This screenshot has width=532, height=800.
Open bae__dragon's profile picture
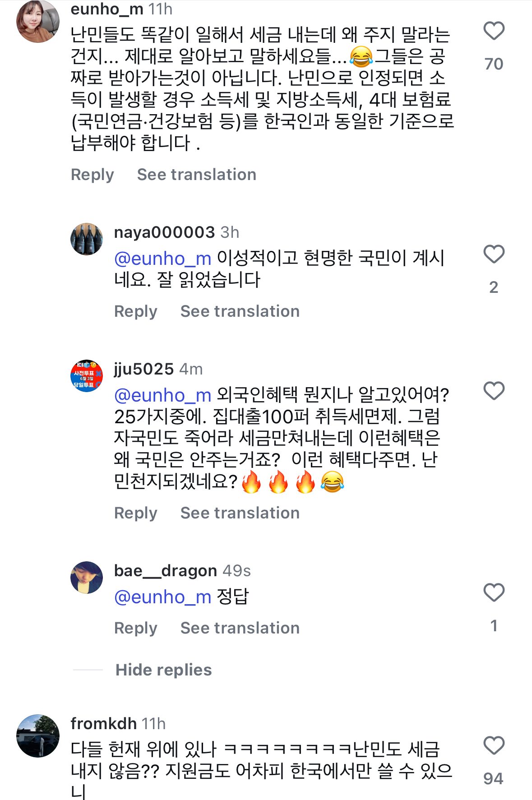point(87,578)
